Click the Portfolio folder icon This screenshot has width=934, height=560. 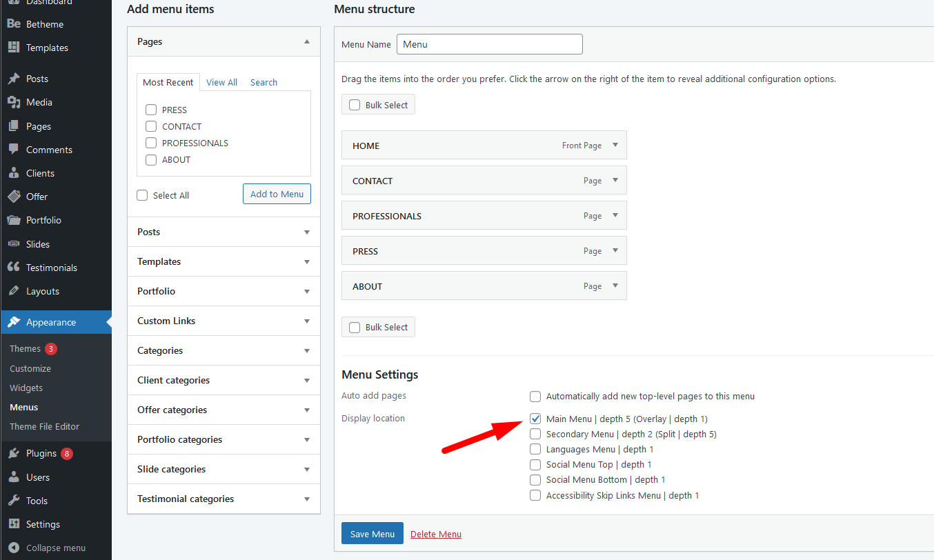click(14, 220)
